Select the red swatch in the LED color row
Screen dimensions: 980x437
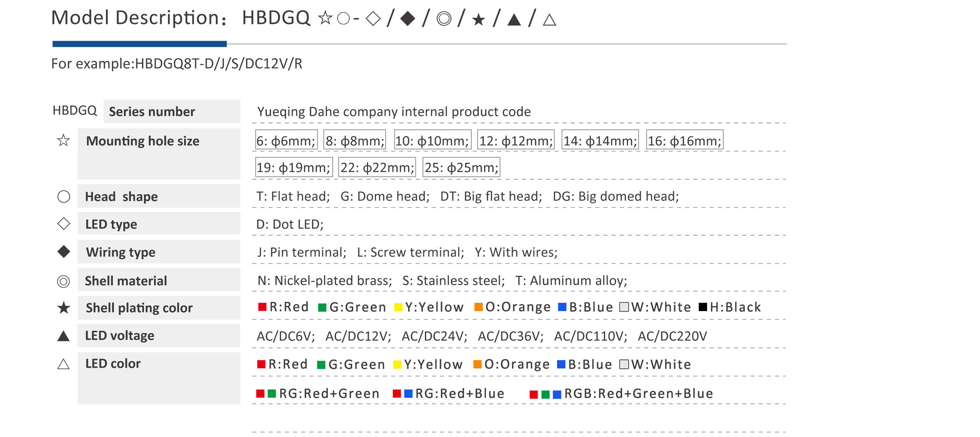coord(261,364)
